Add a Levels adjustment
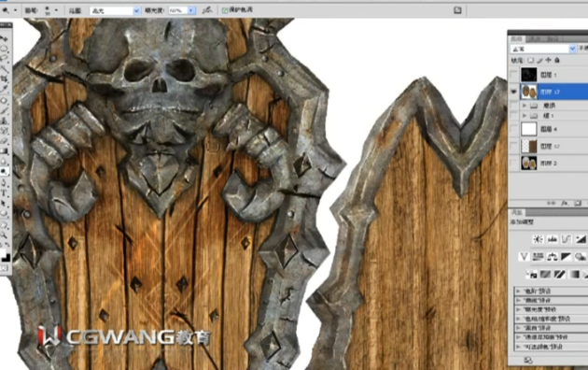 [x=552, y=239]
